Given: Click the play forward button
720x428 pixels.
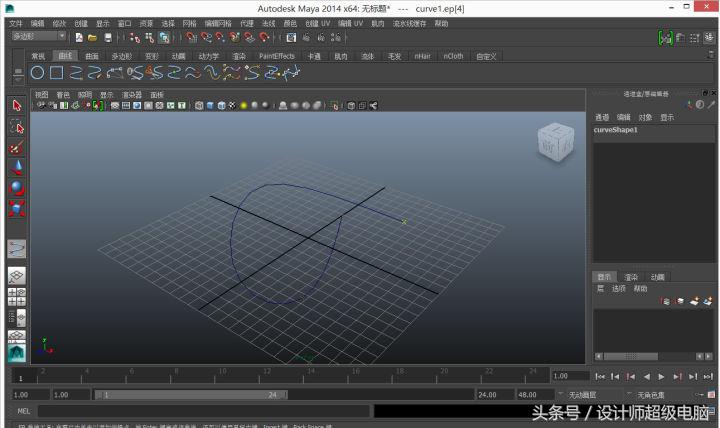Looking at the screenshot, I should click(x=661, y=377).
